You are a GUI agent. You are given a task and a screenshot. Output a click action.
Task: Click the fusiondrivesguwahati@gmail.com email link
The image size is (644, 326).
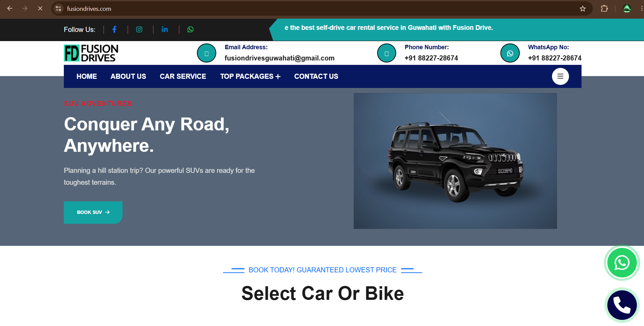tap(279, 58)
